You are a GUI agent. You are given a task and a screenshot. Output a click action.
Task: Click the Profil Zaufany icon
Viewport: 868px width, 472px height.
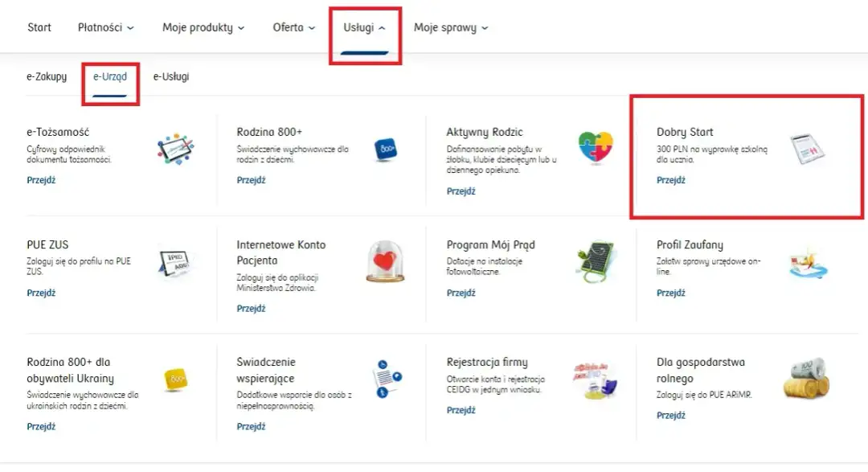806,264
